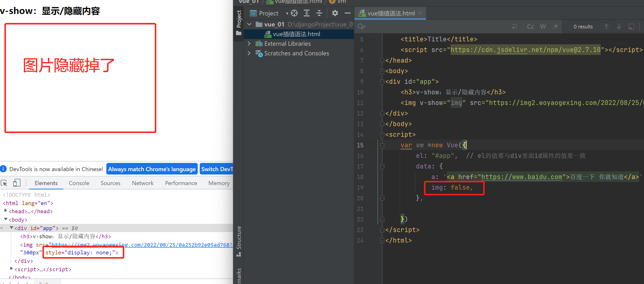The height and width of the screenshot is (284, 644).
Task: Click the Project view dropdown arrow
Action: [x=287, y=13]
